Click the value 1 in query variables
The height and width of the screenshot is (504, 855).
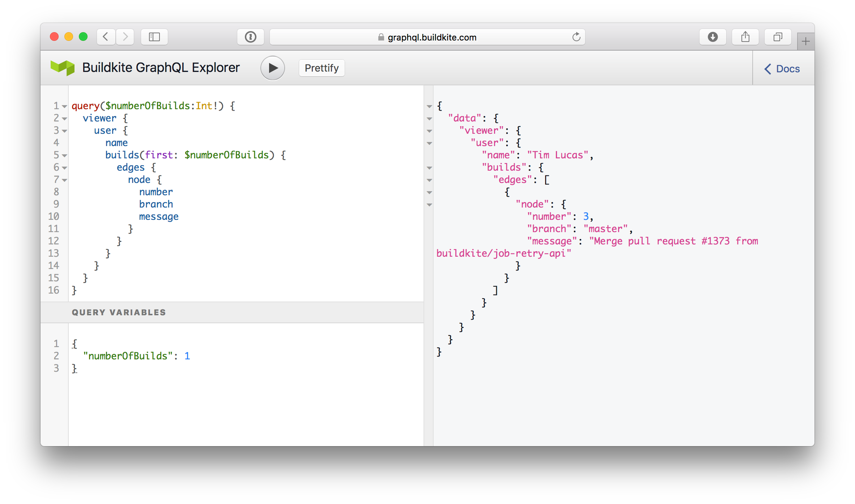tap(187, 356)
